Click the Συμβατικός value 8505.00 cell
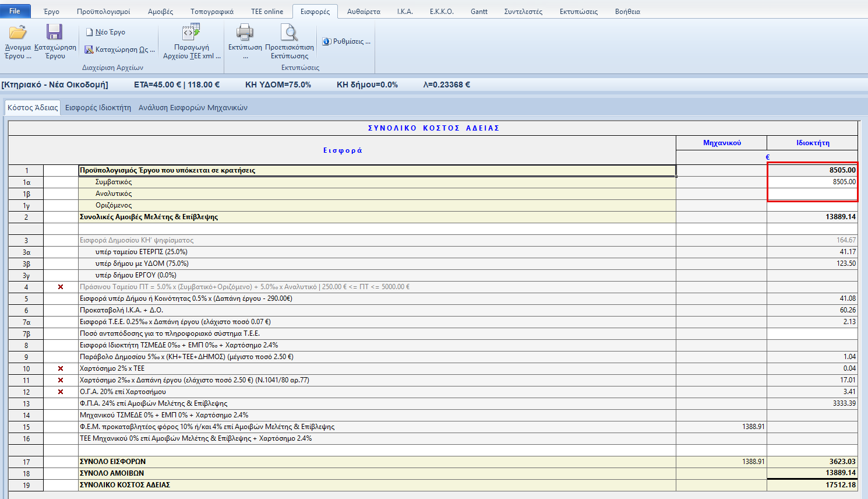The width and height of the screenshot is (868, 499). (x=812, y=182)
